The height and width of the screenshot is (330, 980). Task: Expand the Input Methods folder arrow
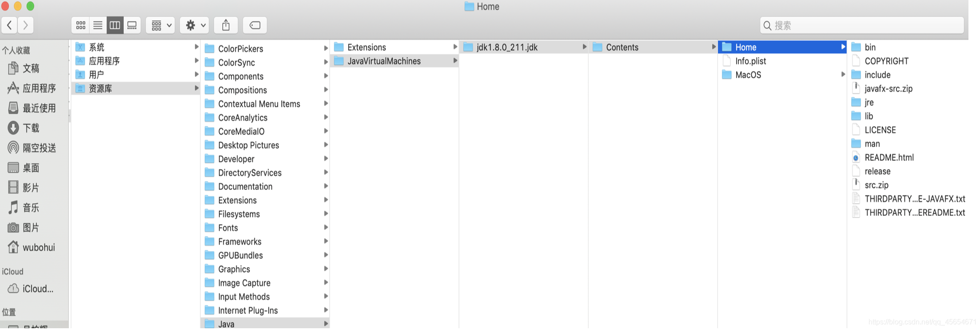(326, 297)
